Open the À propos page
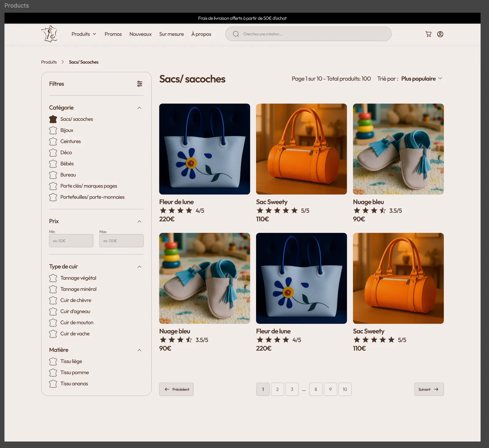489x448 pixels. (x=201, y=34)
